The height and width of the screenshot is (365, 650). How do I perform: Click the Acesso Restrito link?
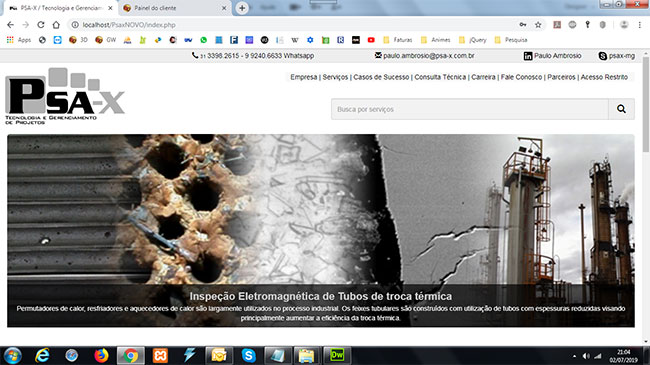(604, 77)
